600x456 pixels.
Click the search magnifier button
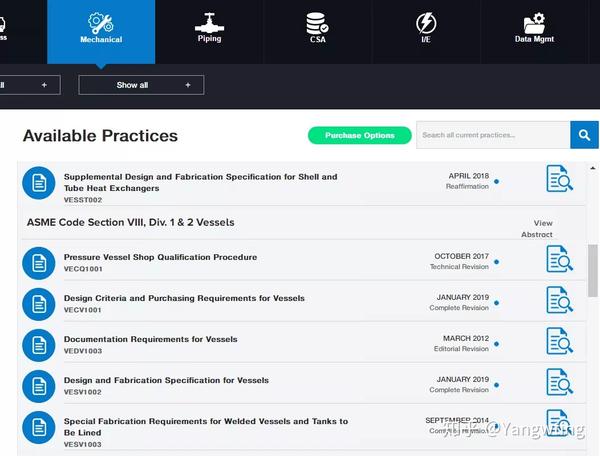tap(584, 135)
